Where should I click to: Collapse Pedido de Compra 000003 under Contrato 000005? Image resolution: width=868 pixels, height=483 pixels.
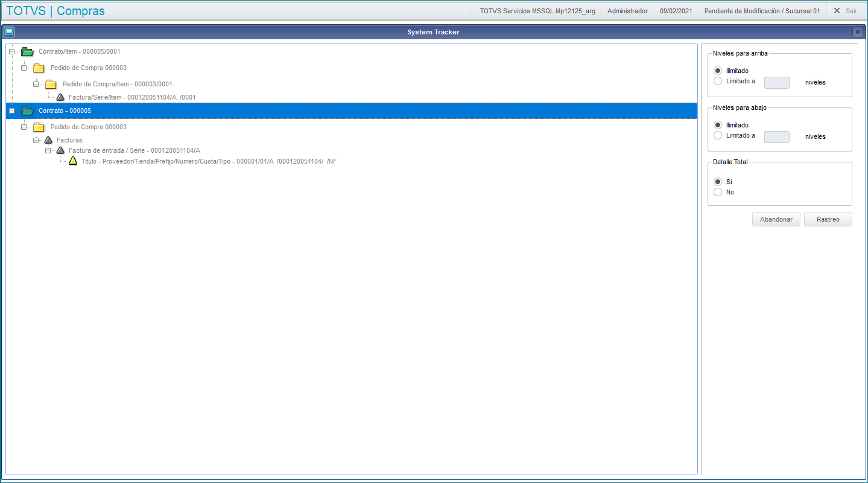pyautogui.click(x=24, y=127)
